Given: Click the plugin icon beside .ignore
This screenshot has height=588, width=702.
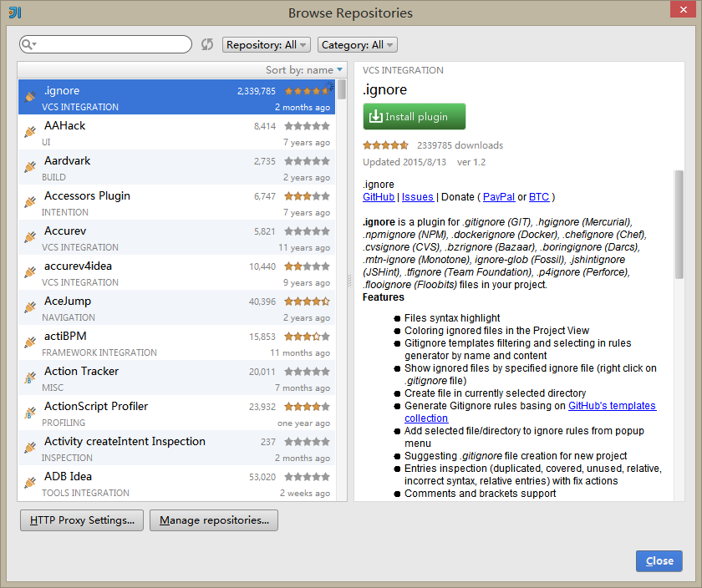Looking at the screenshot, I should point(30,96).
